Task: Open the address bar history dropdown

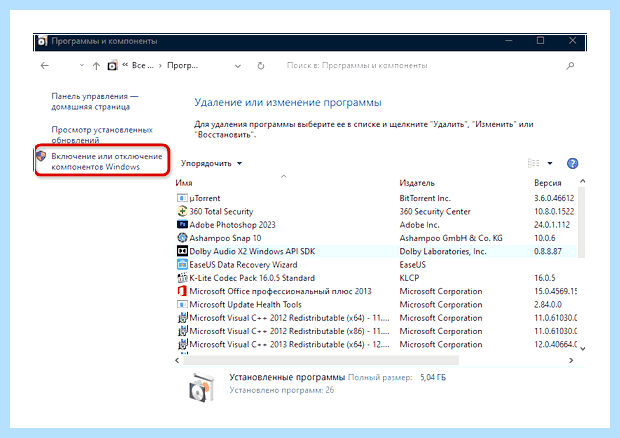Action: point(238,66)
